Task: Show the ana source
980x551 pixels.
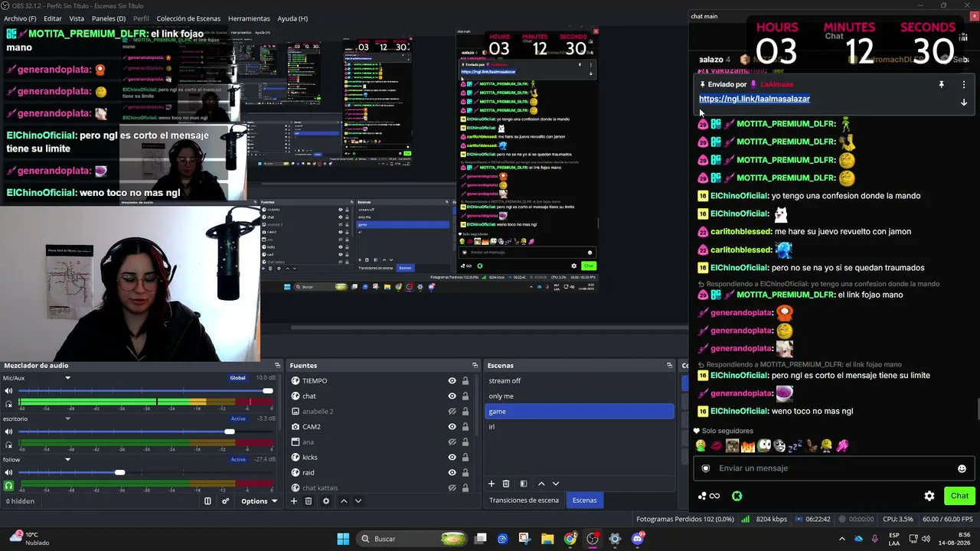Action: point(452,442)
